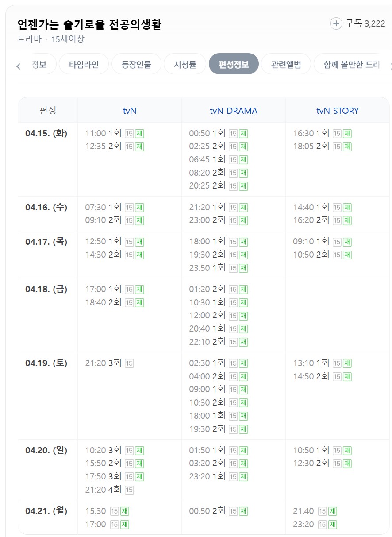Click tvN DRAMA 20:25 2회 entry
Image resolution: width=392 pixels, height=537 pixels.
[219, 185]
